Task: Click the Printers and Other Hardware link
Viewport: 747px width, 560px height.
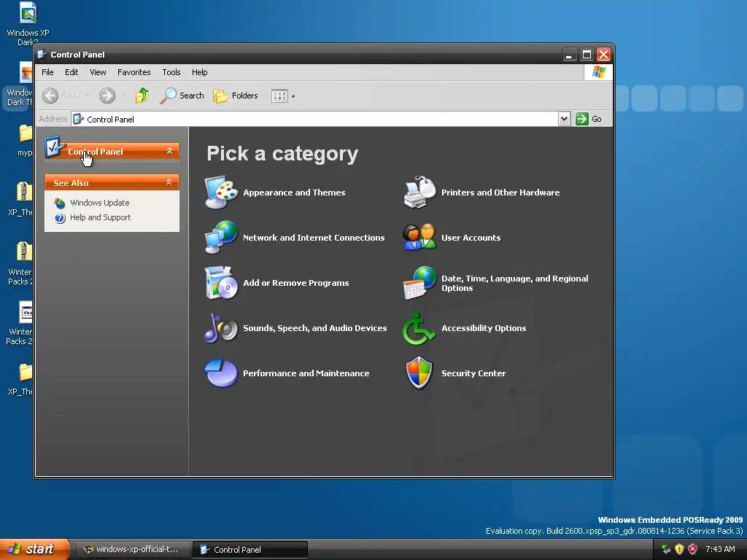Action: pyautogui.click(x=500, y=192)
